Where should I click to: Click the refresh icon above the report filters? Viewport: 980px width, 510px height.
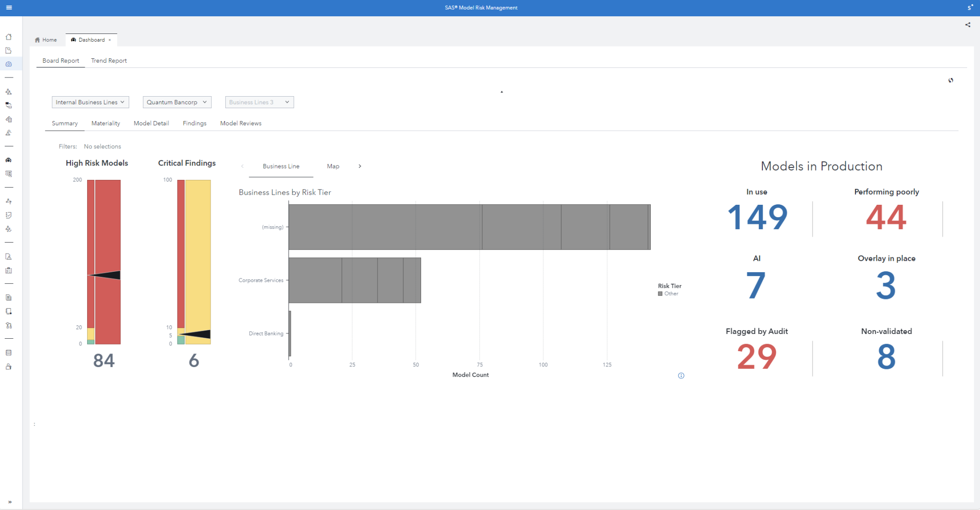951,80
